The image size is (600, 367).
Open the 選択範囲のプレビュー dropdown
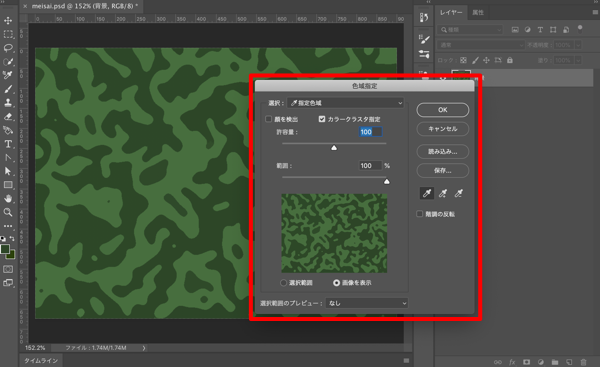point(367,303)
